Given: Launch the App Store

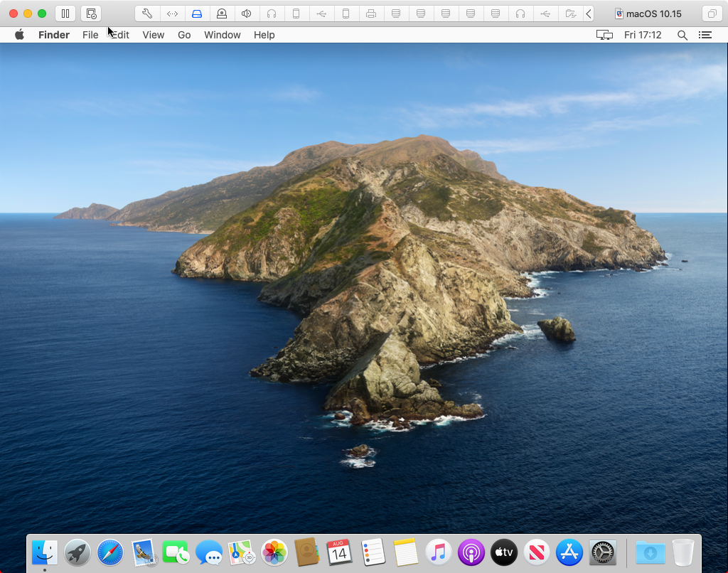Looking at the screenshot, I should pyautogui.click(x=569, y=552).
